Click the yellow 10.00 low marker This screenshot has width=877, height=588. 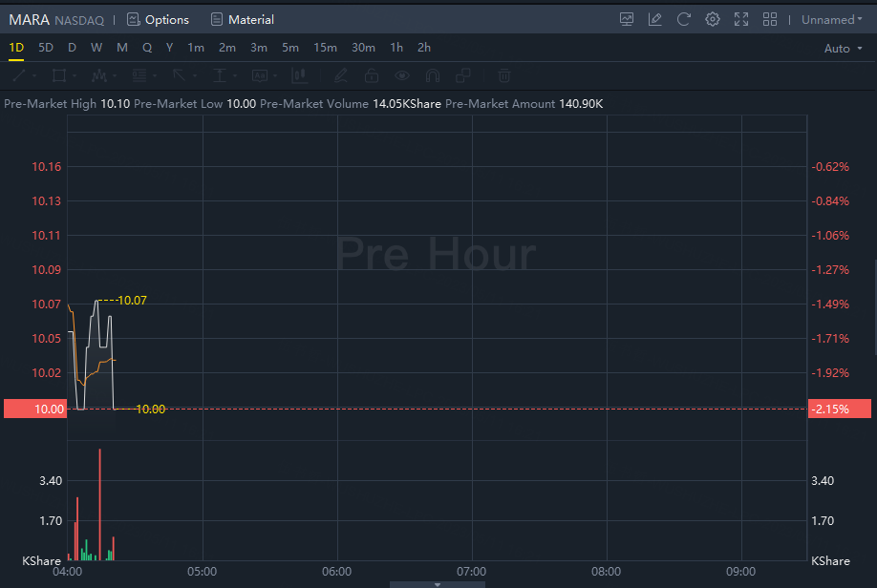coord(150,409)
